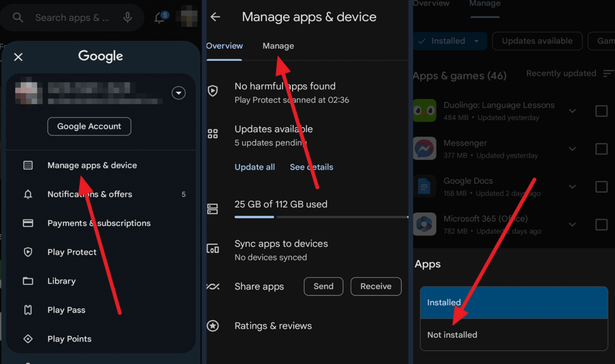Check the Microsoft 365 (Office) checkbox
The height and width of the screenshot is (364, 615).
601,224
